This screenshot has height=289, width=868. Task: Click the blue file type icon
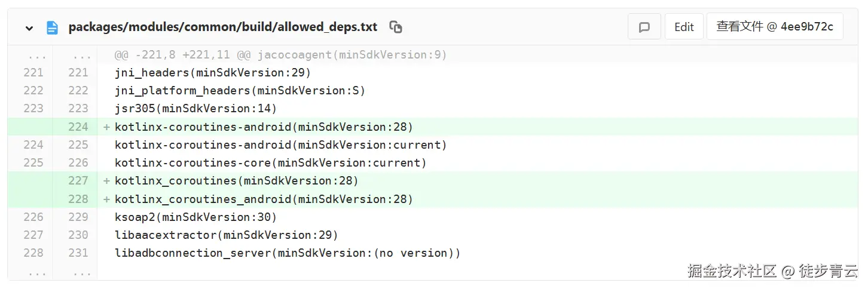tap(52, 27)
